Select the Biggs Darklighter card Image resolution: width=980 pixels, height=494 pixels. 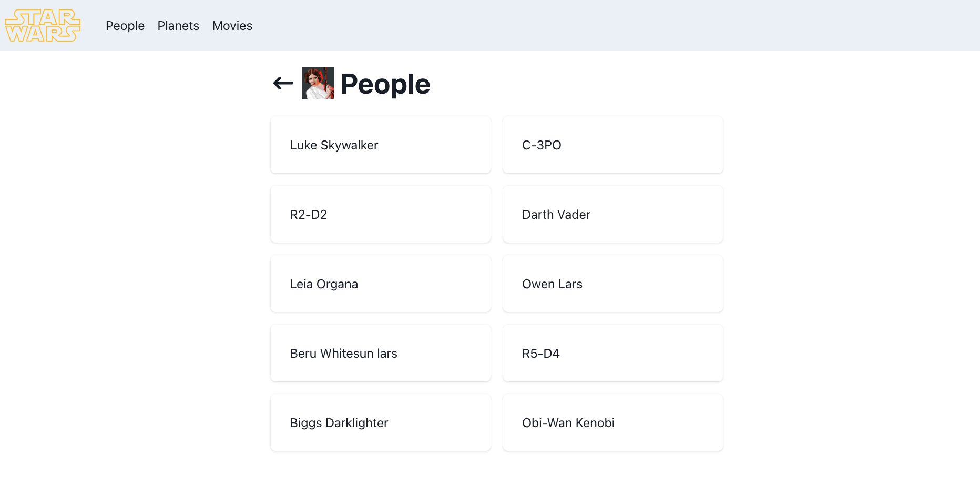click(381, 422)
